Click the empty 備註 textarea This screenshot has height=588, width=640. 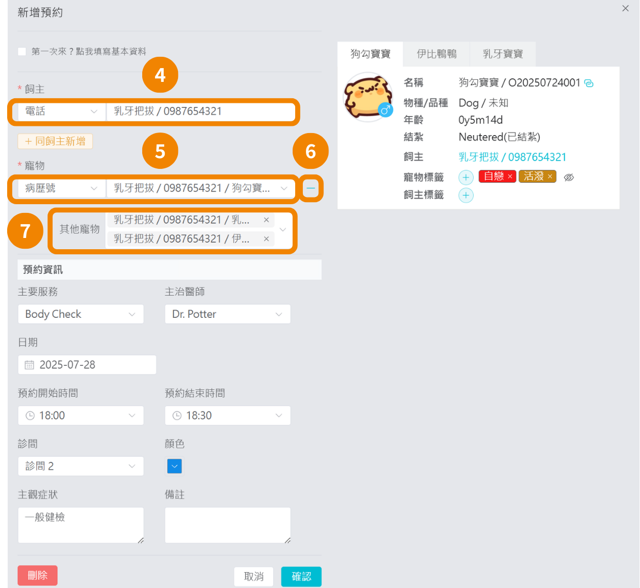[227, 525]
